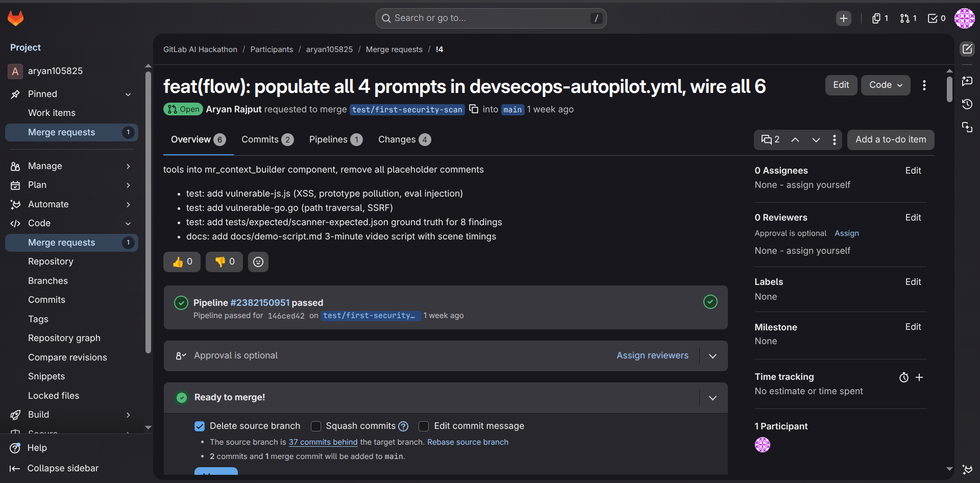Open the Participants breadcrumb
The height and width of the screenshot is (483, 980).
[272, 50]
